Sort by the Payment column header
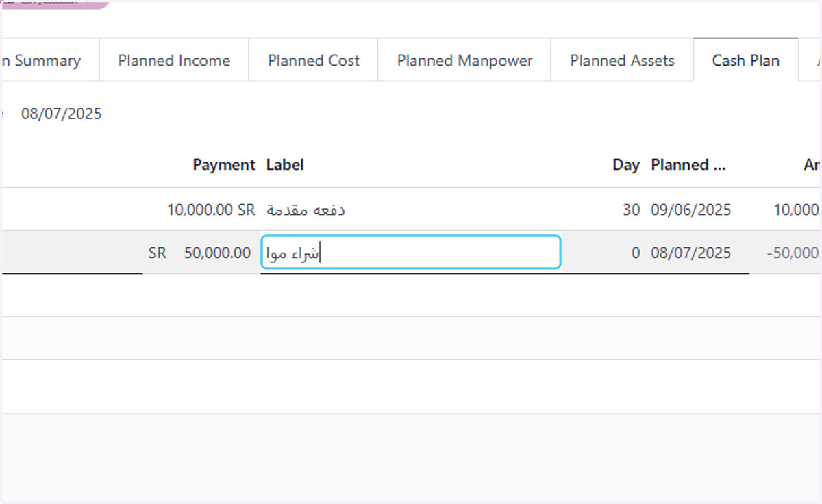Viewport: 822px width, 504px height. pyautogui.click(x=224, y=165)
